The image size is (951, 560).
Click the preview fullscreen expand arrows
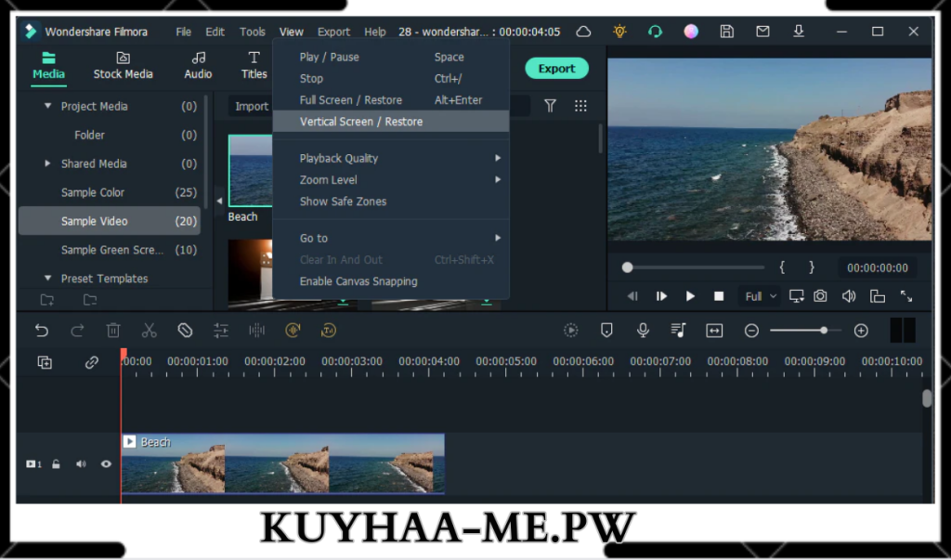pos(906,296)
